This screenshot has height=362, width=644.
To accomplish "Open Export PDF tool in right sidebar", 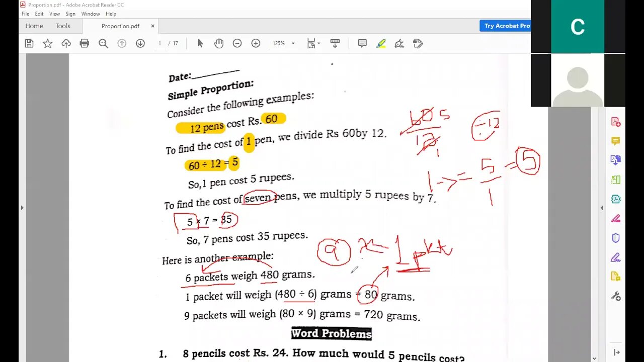I will [x=616, y=160].
